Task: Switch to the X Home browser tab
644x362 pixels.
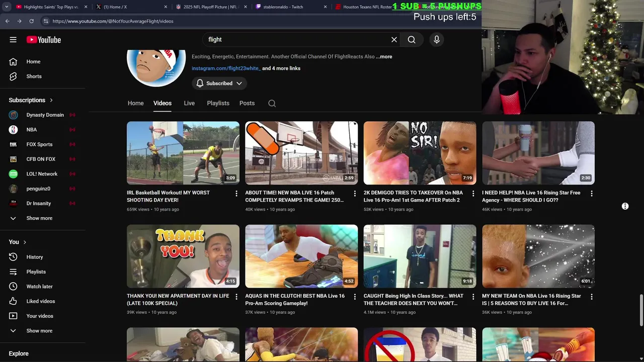Action: pyautogui.click(x=131, y=7)
